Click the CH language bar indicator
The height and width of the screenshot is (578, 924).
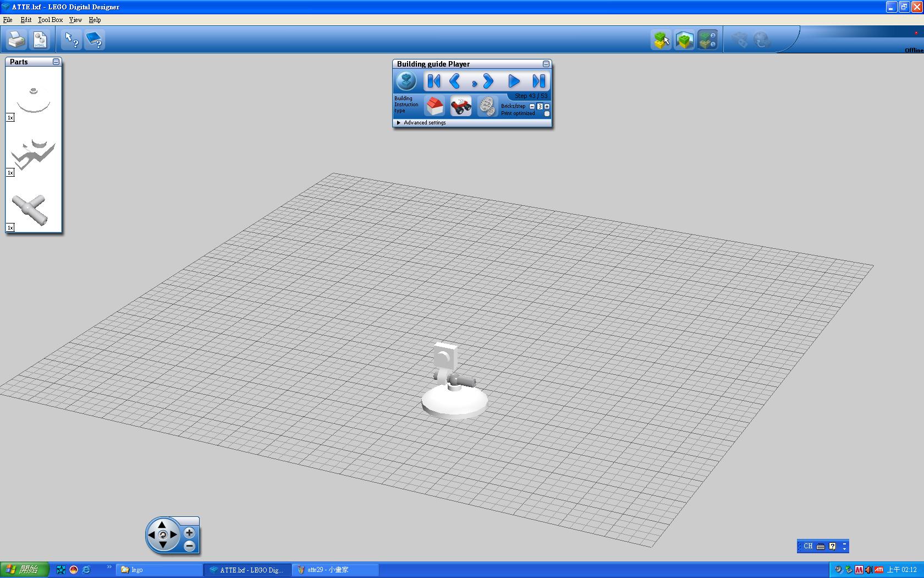click(x=807, y=546)
